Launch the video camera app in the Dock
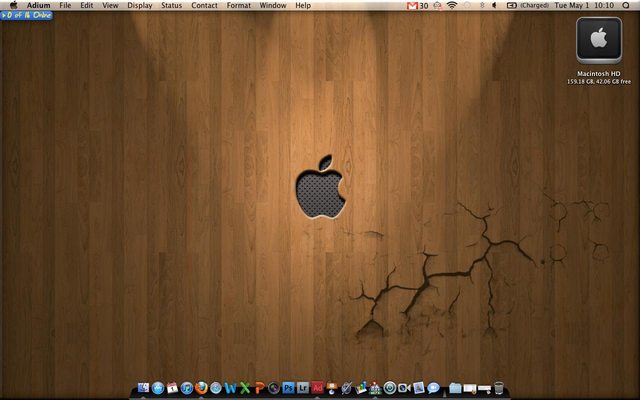The height and width of the screenshot is (400, 640). tap(404, 388)
